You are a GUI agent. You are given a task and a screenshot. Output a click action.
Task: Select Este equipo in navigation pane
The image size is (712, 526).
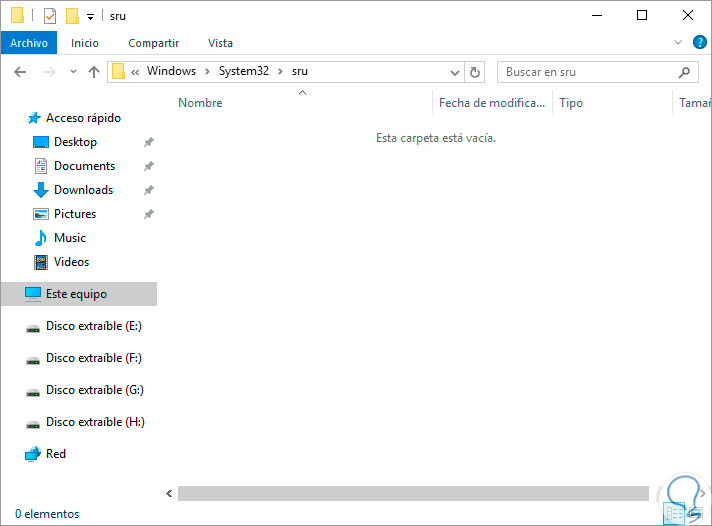79,294
